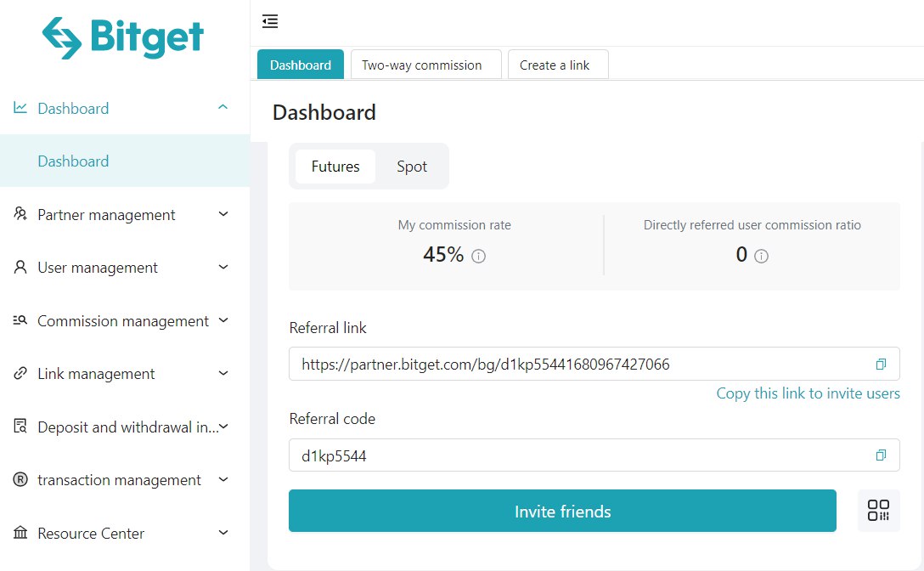Image resolution: width=924 pixels, height=571 pixels.
Task: Click Copy this link to invite users
Action: [x=808, y=393]
